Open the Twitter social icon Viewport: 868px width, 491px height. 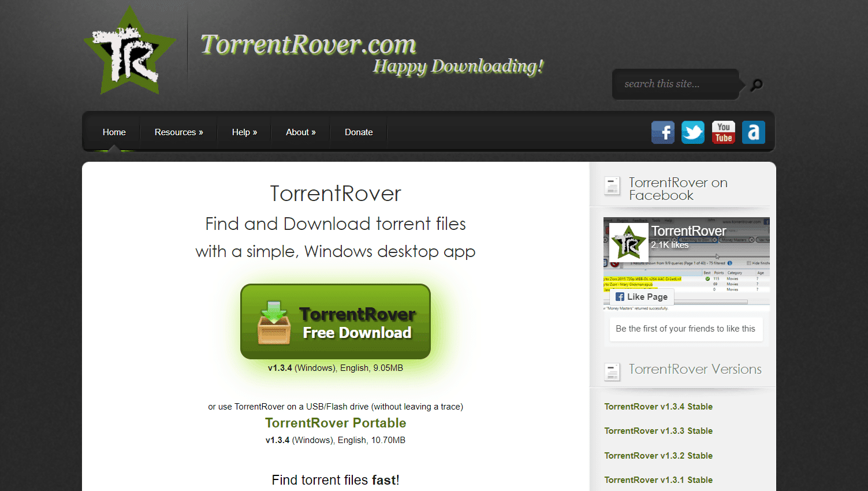(x=693, y=132)
